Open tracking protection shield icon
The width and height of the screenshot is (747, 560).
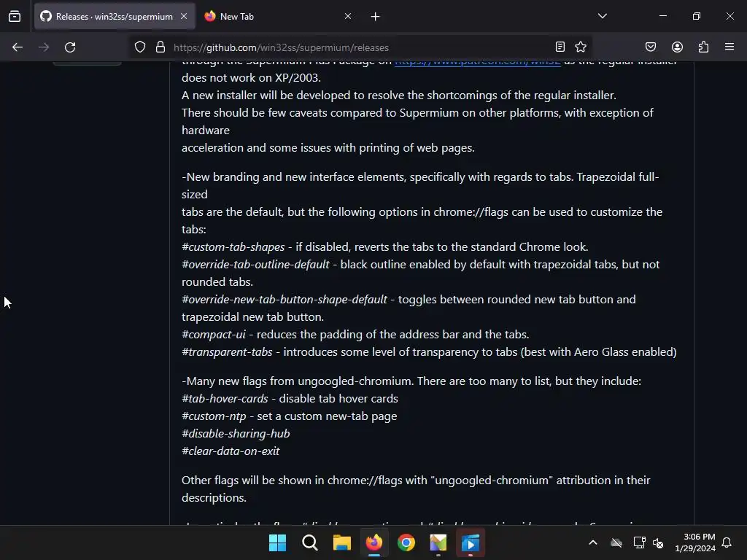[x=139, y=47]
